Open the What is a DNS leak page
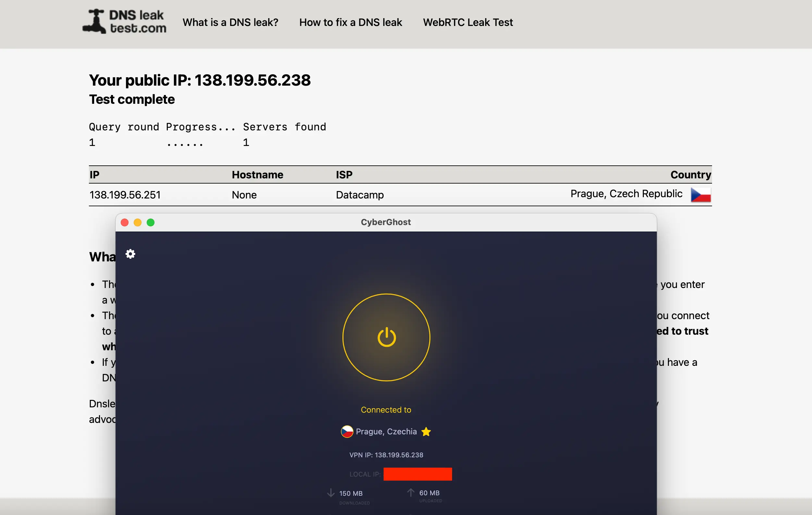Viewport: 812px width, 515px height. click(230, 22)
